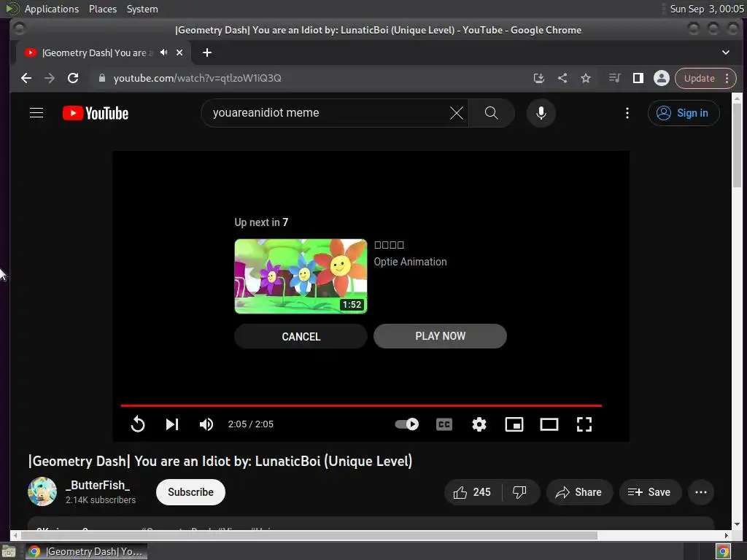Click the YouTube search input field
The height and width of the screenshot is (560, 747).
329,113
